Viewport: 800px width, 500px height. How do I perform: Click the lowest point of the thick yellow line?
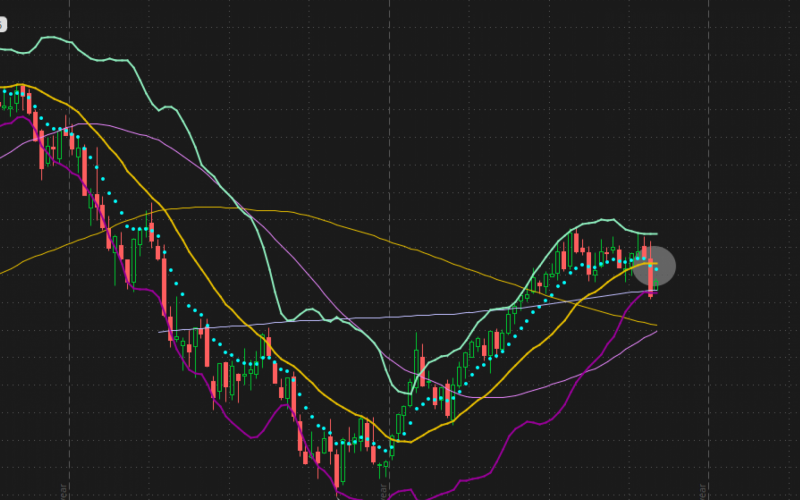coord(400,441)
